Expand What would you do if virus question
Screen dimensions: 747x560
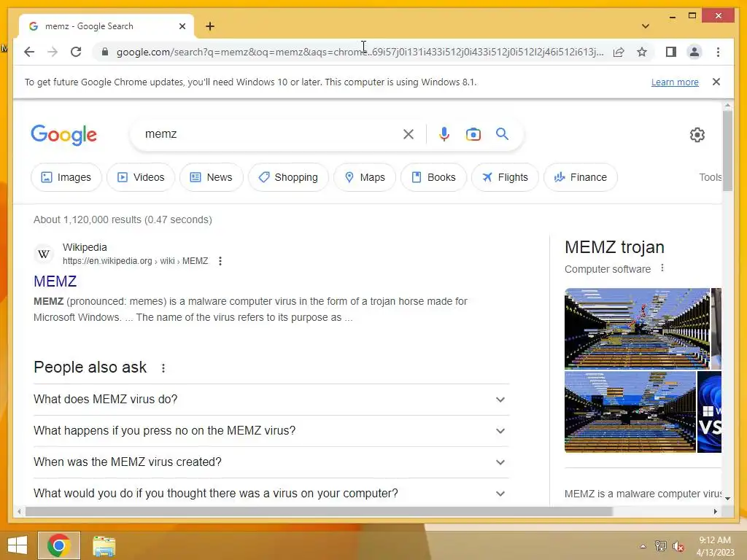(x=271, y=494)
